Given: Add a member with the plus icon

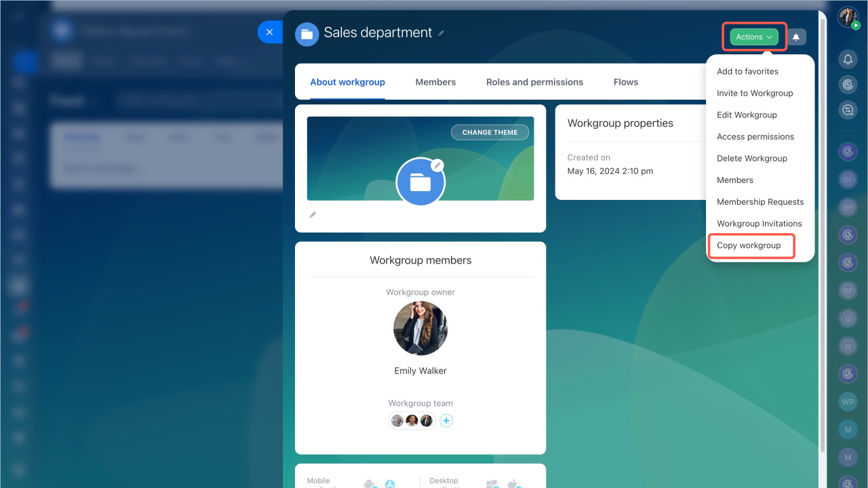Looking at the screenshot, I should coord(446,421).
